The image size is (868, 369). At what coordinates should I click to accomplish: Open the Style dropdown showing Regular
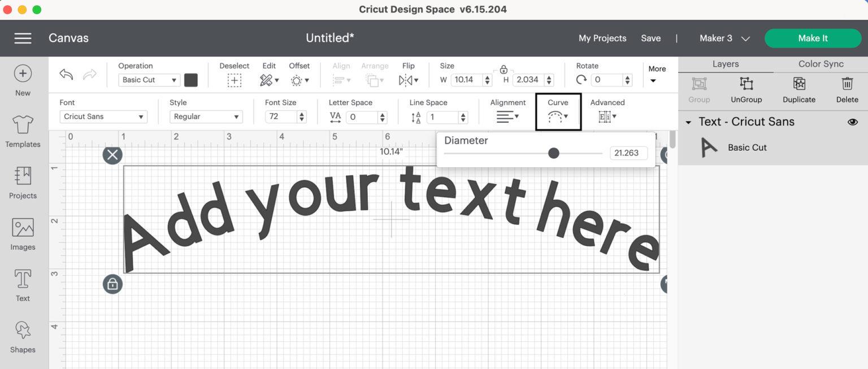206,116
